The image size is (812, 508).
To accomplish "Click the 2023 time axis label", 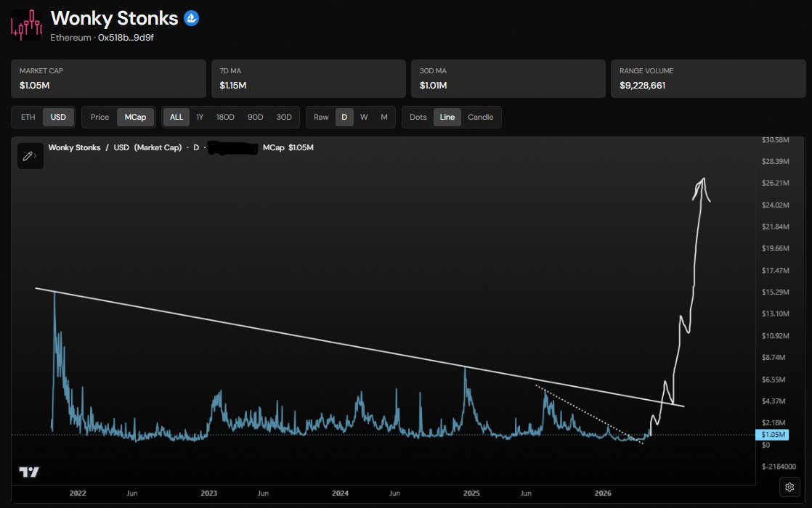I will [208, 493].
